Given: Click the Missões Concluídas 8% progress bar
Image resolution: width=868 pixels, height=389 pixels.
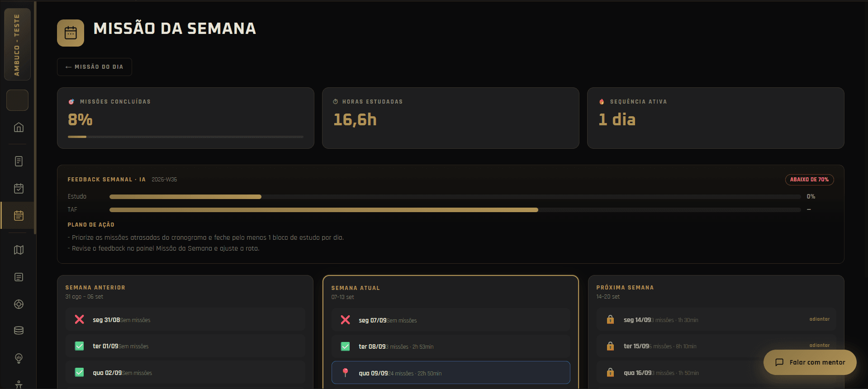Looking at the screenshot, I should [185, 137].
